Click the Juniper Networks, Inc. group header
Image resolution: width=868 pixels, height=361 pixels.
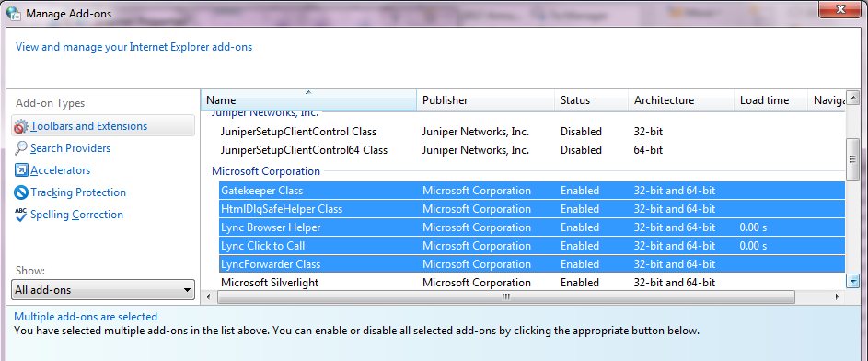click(265, 113)
